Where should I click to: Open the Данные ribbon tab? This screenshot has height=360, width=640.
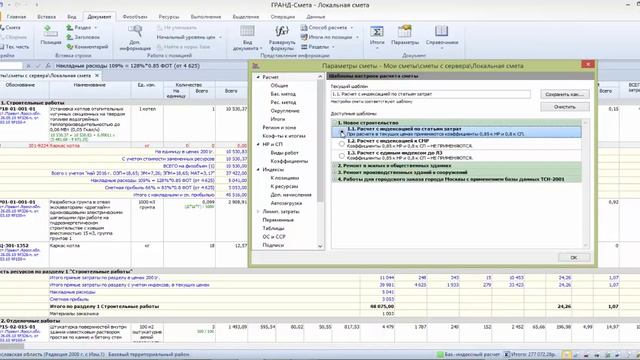316,17
